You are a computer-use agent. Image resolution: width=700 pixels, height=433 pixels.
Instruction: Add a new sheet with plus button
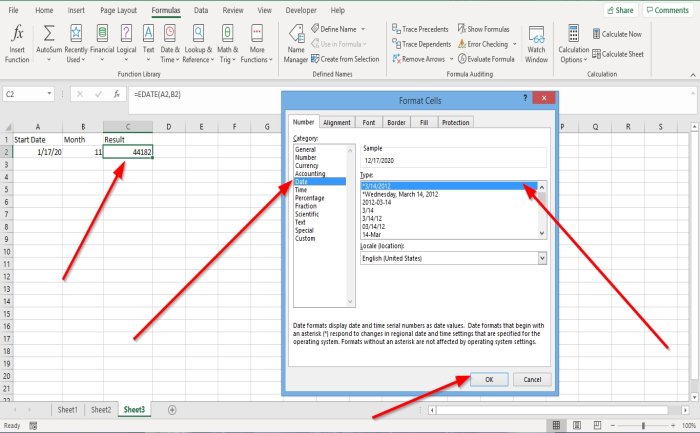(172, 410)
